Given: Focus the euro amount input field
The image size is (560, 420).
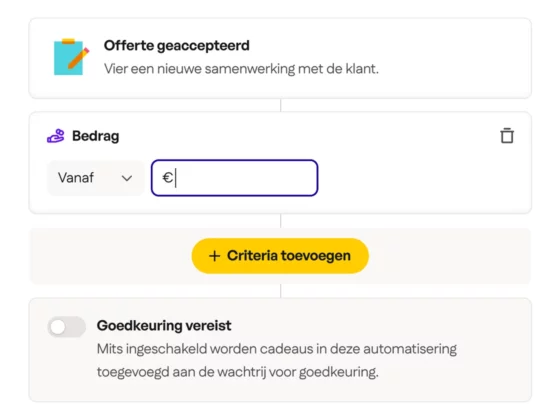Looking at the screenshot, I should point(235,178).
